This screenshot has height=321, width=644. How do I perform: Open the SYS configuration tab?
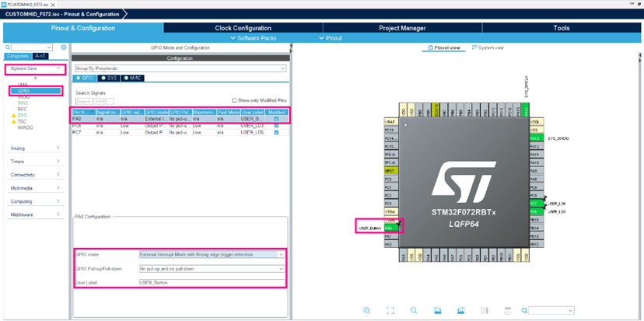[108, 78]
